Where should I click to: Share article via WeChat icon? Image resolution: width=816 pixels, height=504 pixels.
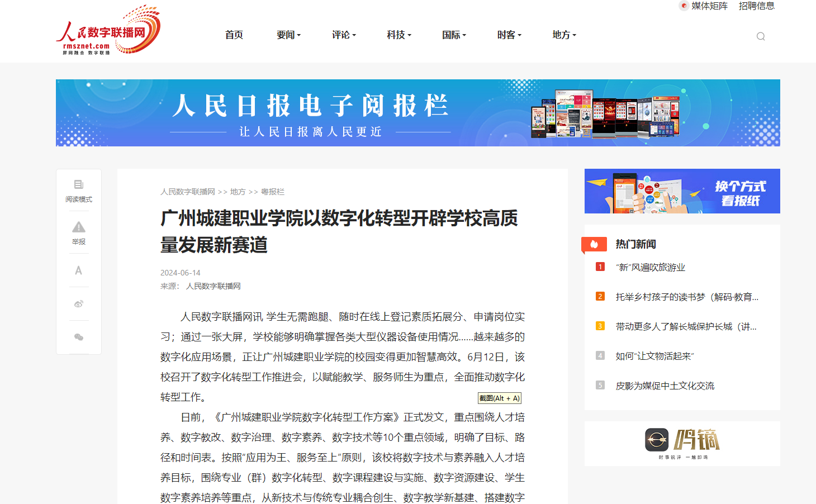[79, 337]
